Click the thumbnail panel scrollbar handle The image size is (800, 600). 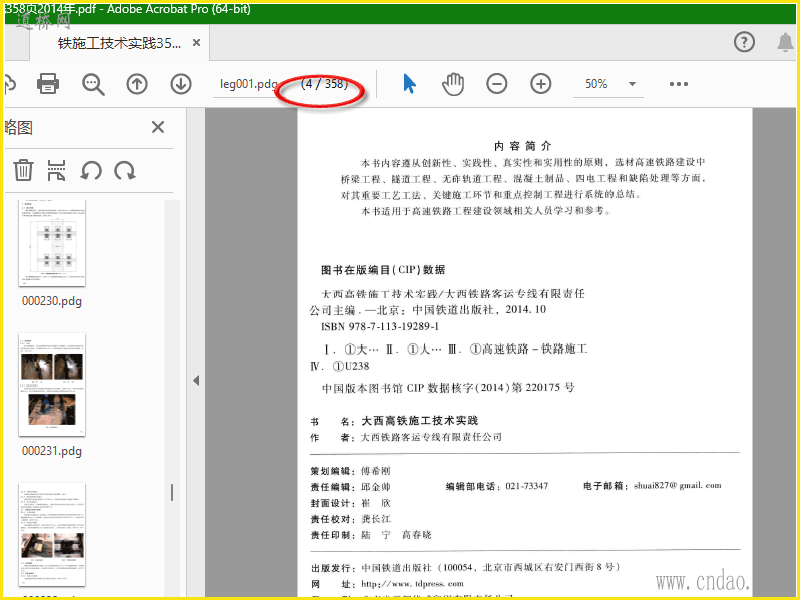pos(172,492)
